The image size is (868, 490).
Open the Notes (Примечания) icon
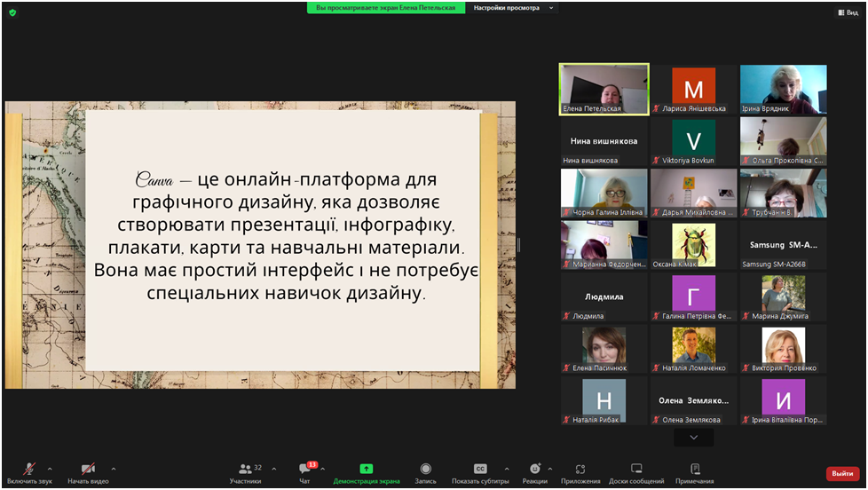[x=695, y=469]
